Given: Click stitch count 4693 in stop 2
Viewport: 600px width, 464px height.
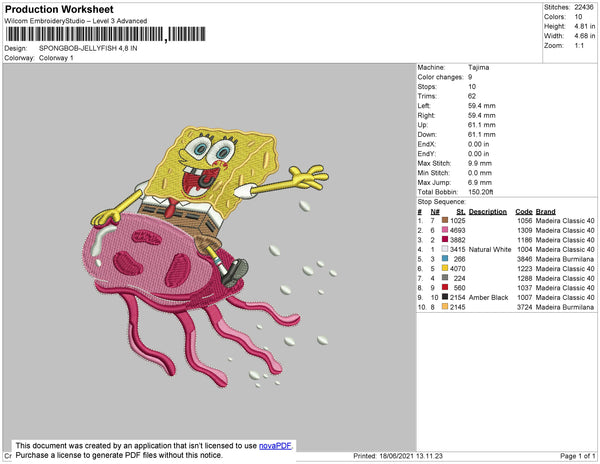Looking at the screenshot, I should (x=458, y=230).
